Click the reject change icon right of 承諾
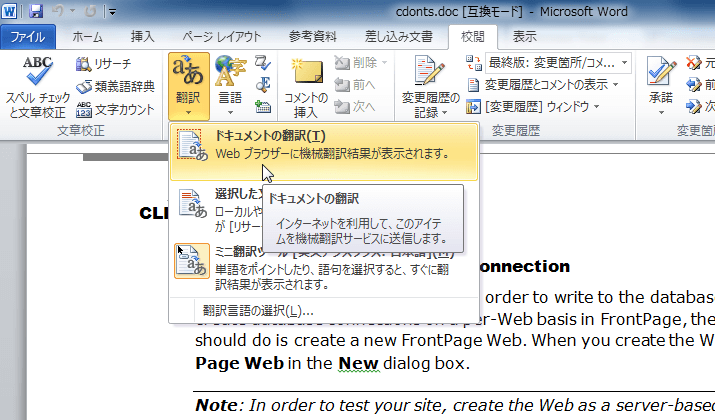 click(x=694, y=63)
